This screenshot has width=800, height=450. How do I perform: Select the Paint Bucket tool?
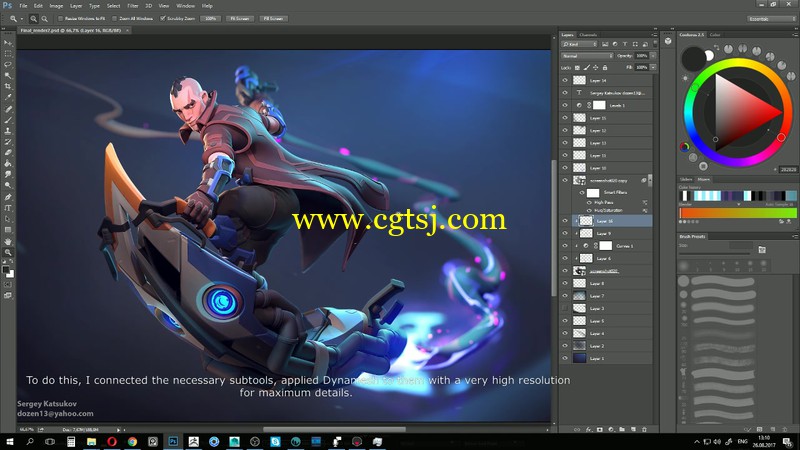[8, 164]
